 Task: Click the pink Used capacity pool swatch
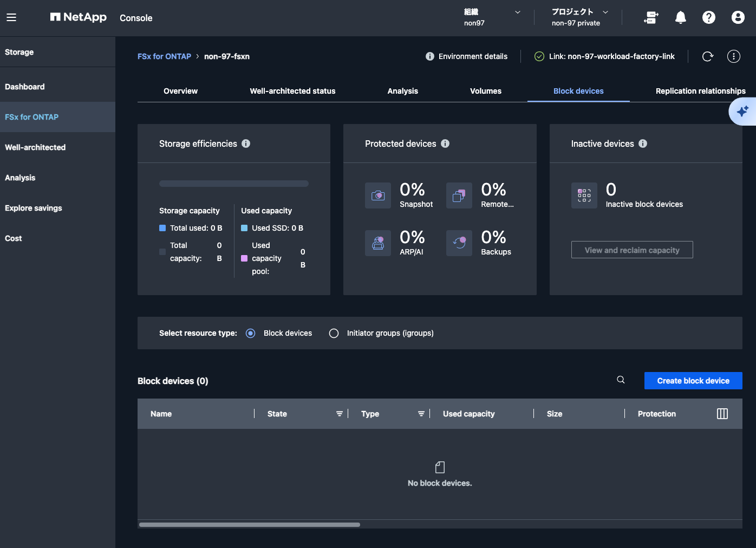[244, 258]
